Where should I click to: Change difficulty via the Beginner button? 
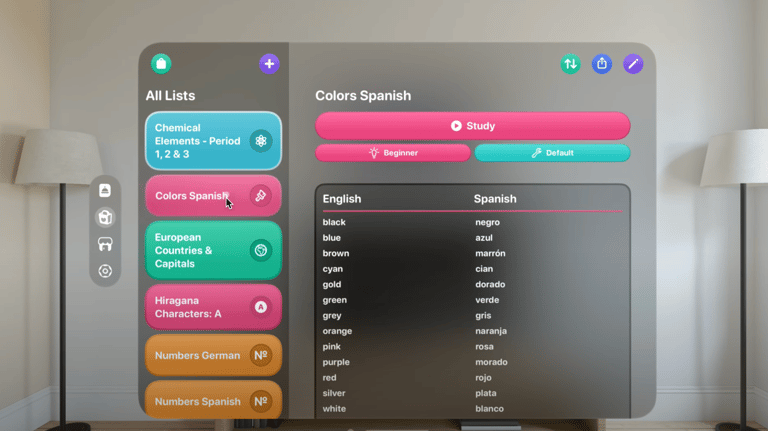pyautogui.click(x=393, y=153)
